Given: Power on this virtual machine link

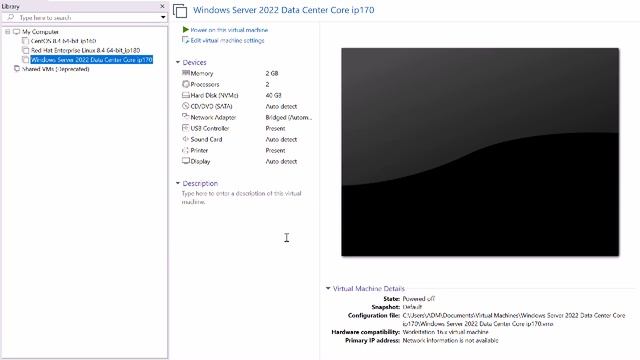Looking at the screenshot, I should pos(229,30).
